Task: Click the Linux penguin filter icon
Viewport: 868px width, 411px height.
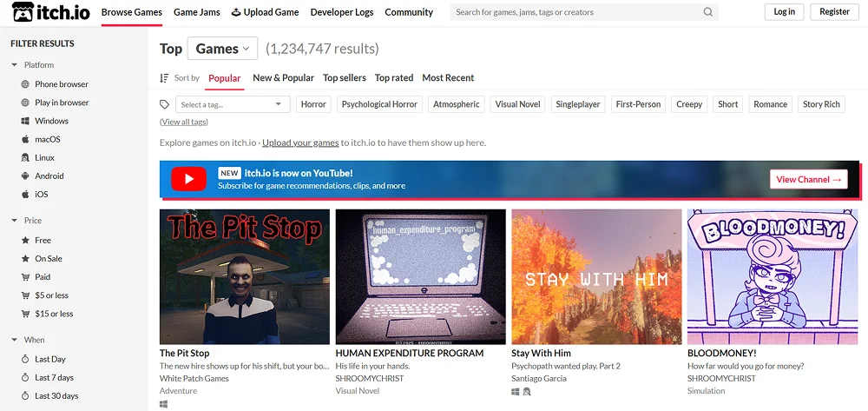Action: pyautogui.click(x=25, y=157)
